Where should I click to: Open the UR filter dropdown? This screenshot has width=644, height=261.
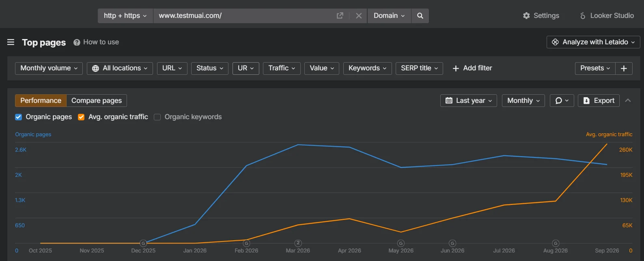pos(246,68)
